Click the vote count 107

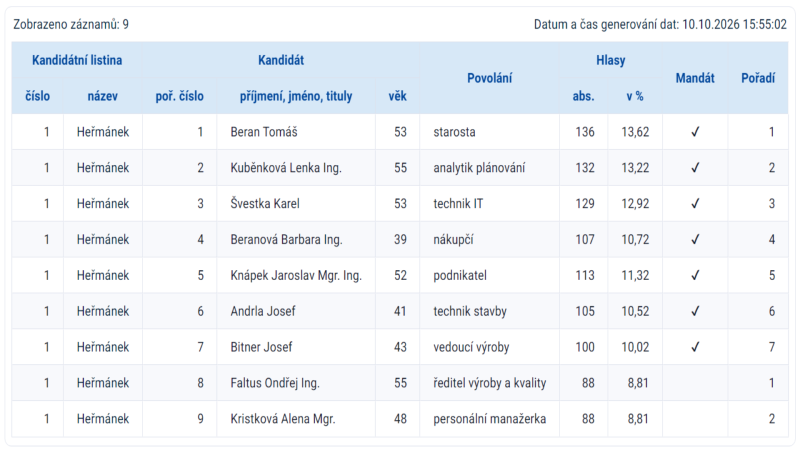tap(585, 239)
